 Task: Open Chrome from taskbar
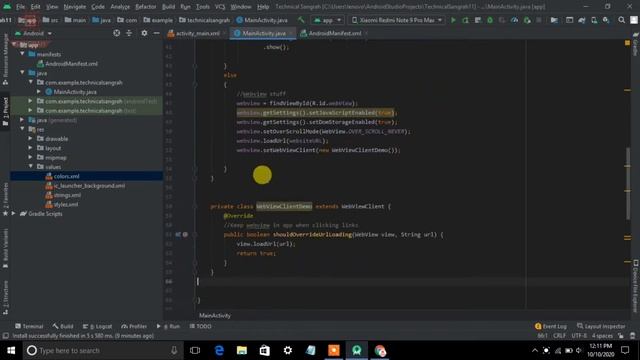point(380,350)
